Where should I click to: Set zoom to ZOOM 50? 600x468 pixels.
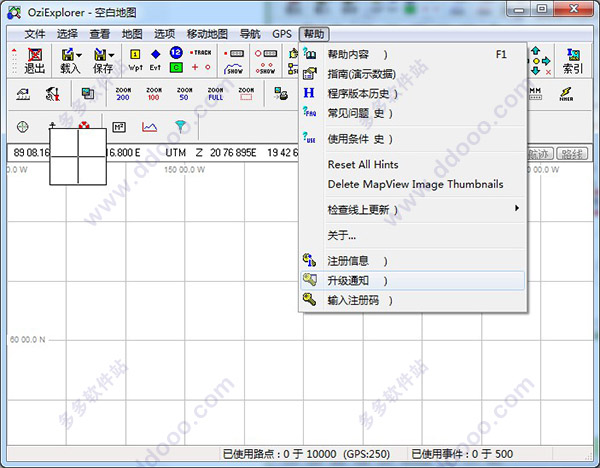tap(184, 94)
